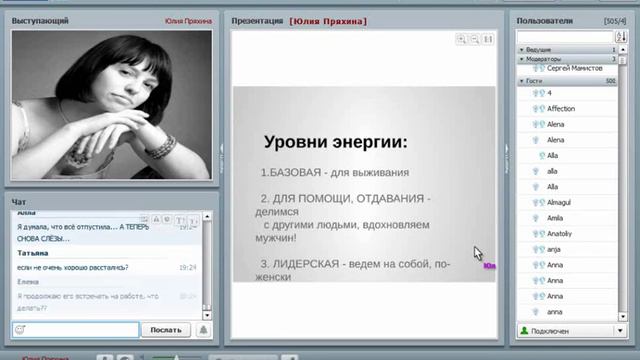Click the green connected user icon
Image resolution: width=640 pixels, height=360 pixels.
point(524,331)
